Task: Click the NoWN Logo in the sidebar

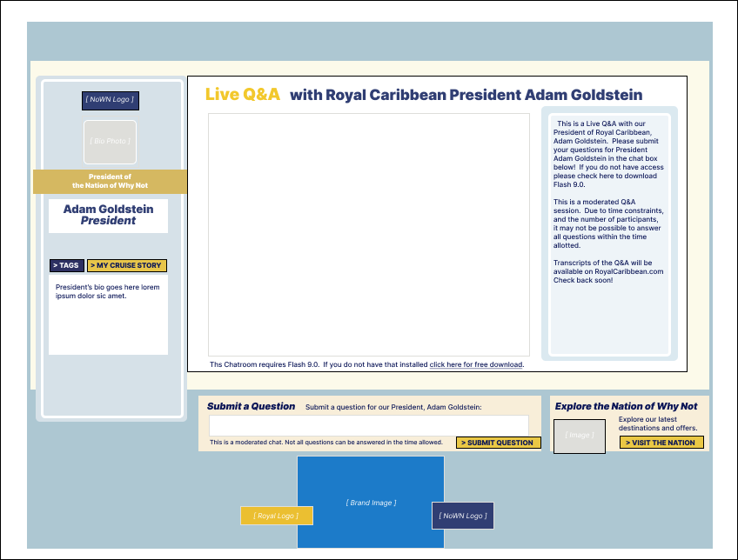Action: tap(111, 101)
